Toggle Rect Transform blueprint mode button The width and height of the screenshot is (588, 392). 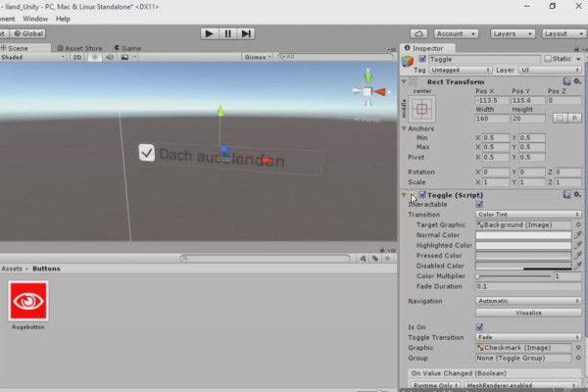tap(560, 119)
